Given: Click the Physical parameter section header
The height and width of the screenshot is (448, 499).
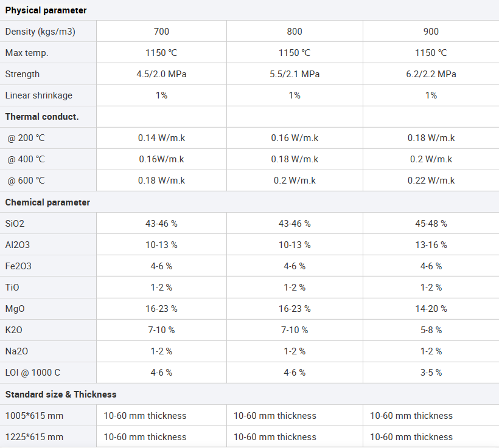Looking at the screenshot, I should pos(46,10).
